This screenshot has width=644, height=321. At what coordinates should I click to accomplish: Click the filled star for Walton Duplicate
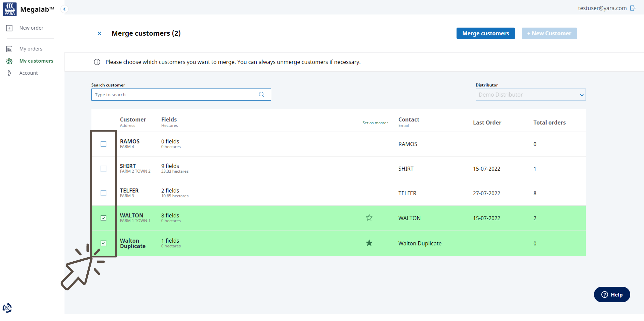click(x=369, y=243)
